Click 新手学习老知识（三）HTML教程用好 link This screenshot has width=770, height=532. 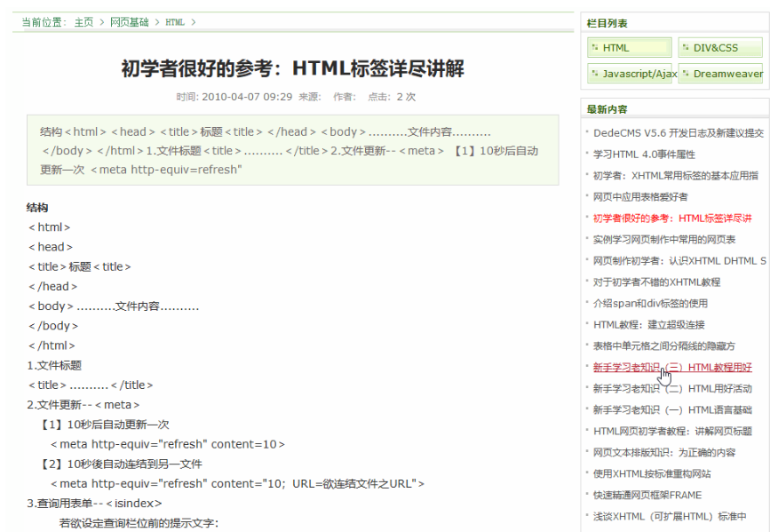671,368
